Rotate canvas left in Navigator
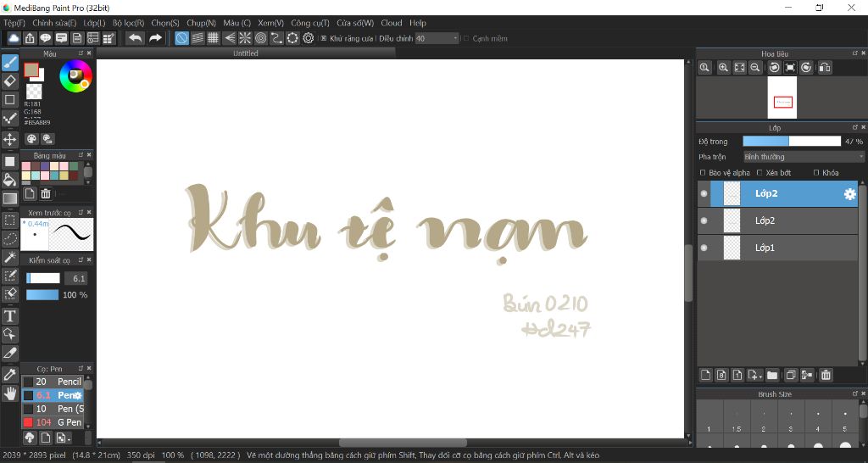 pos(775,68)
